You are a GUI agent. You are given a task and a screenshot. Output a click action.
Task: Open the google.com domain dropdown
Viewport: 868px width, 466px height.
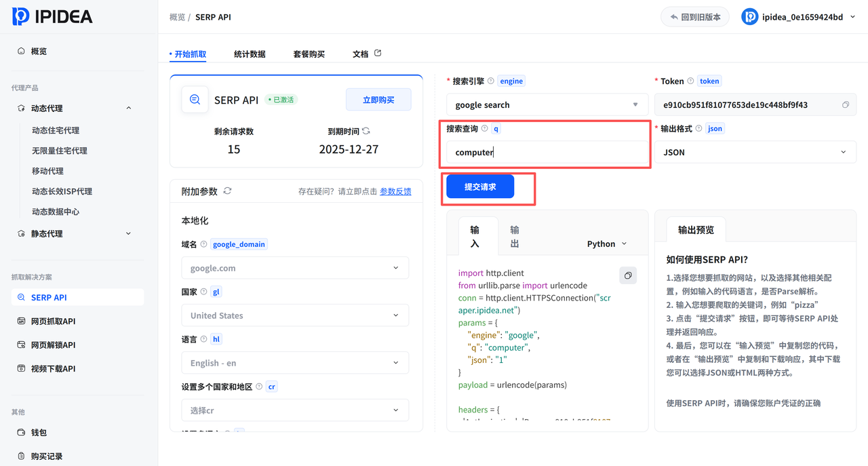295,268
